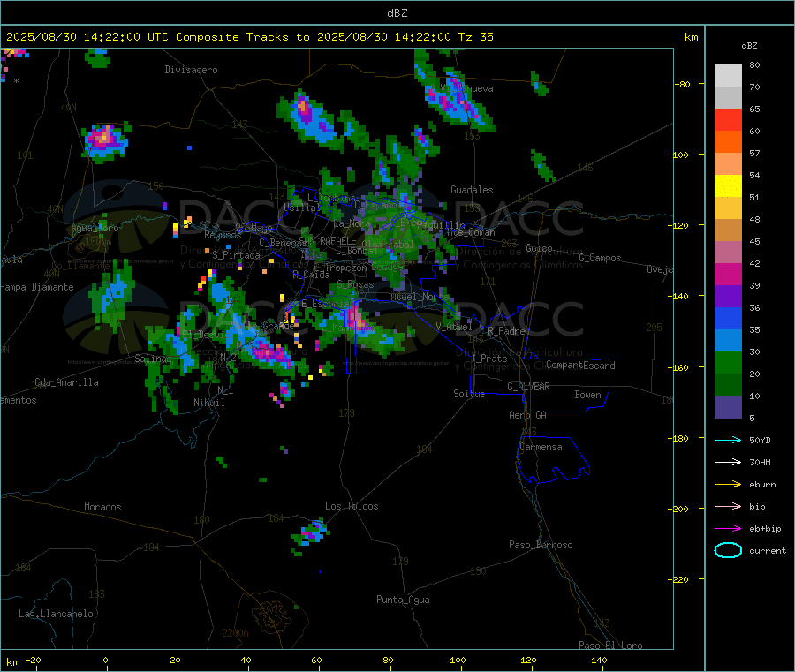The image size is (795, 672).
Task: Click the storm cell near Los_Toldos
Action: (x=310, y=533)
